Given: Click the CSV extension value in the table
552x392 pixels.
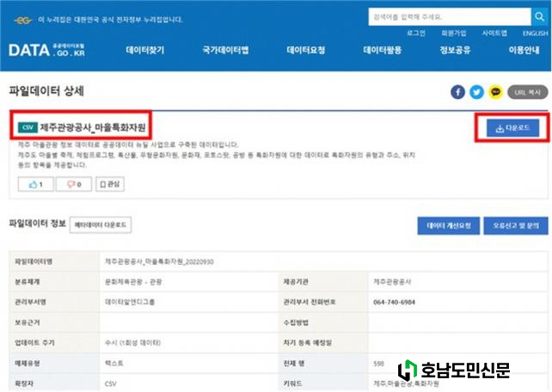Looking at the screenshot, I should point(111,383).
